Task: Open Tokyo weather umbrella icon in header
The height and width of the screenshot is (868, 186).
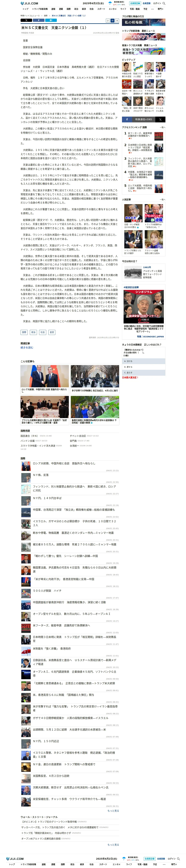Action: [x=110, y=3]
